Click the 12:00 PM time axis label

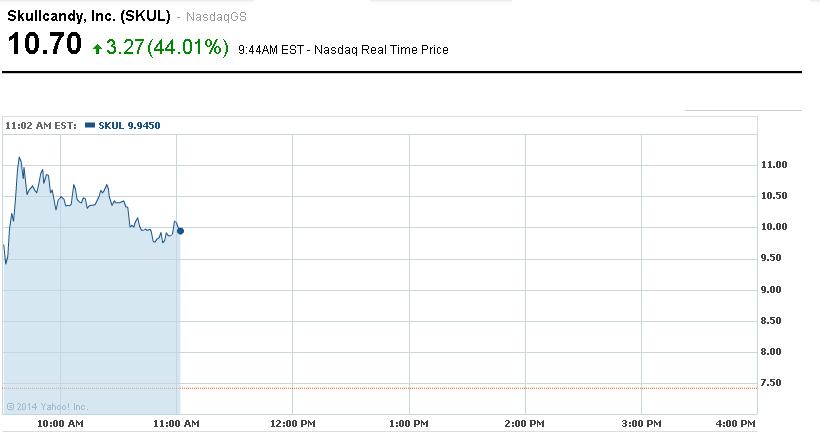click(292, 424)
